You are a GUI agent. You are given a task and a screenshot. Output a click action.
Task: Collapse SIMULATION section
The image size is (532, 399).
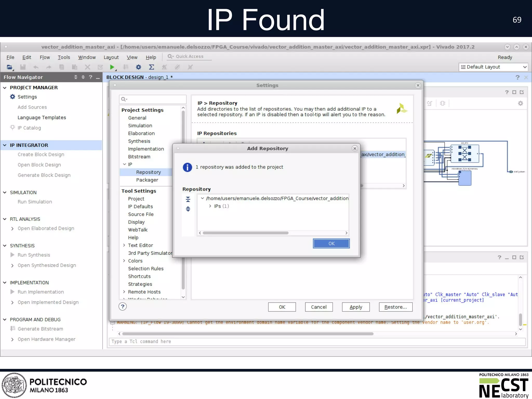coord(5,192)
